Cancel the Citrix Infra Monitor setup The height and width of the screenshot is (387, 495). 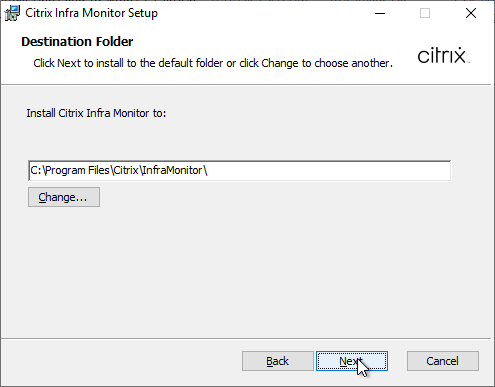pyautogui.click(x=443, y=361)
